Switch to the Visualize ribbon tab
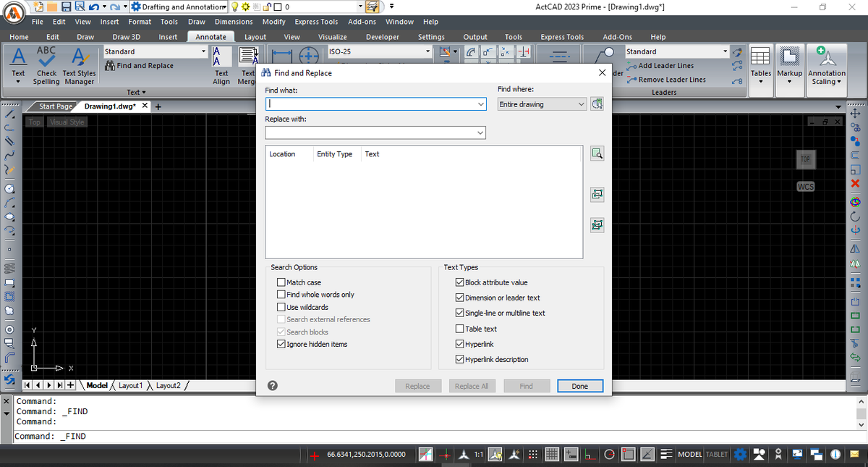 [x=332, y=37]
